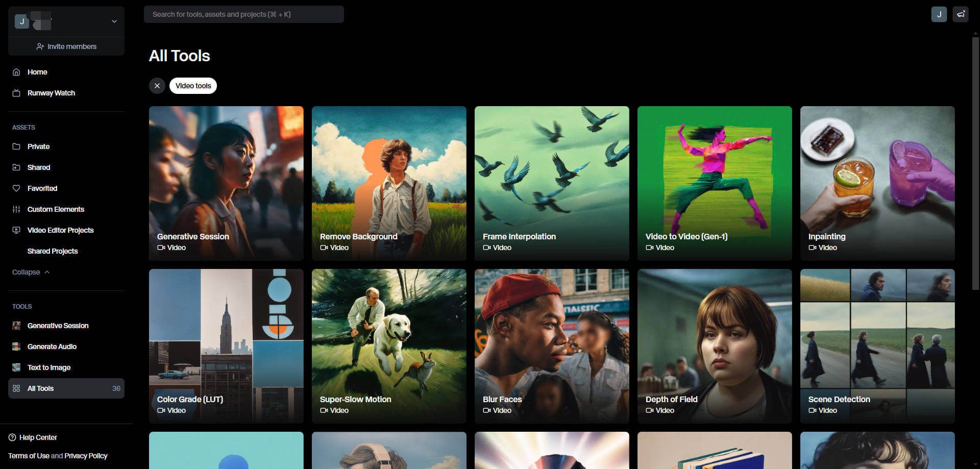The height and width of the screenshot is (469, 980).
Task: Click the J workspace avatar in sidebar
Action: [x=22, y=21]
